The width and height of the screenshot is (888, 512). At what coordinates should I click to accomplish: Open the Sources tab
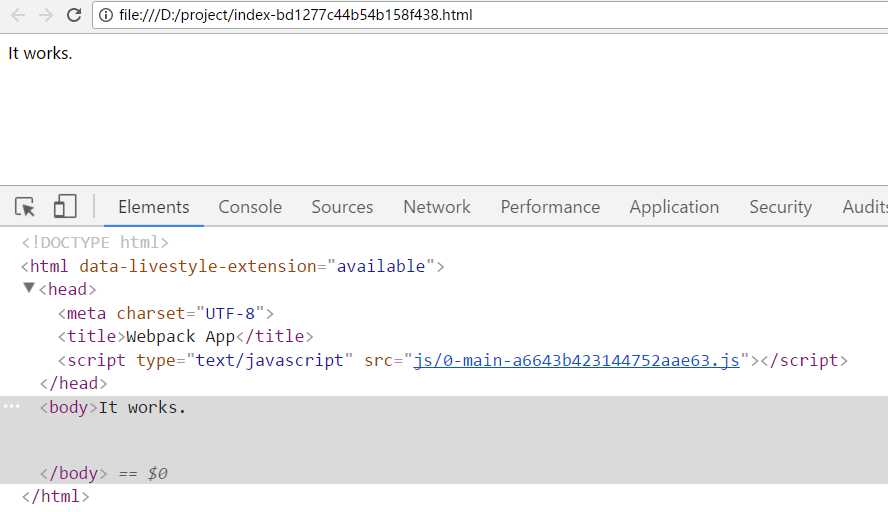point(342,207)
